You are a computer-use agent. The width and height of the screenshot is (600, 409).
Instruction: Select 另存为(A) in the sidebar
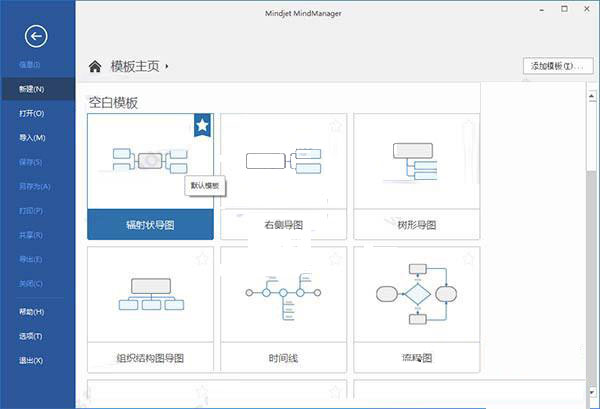tap(34, 187)
